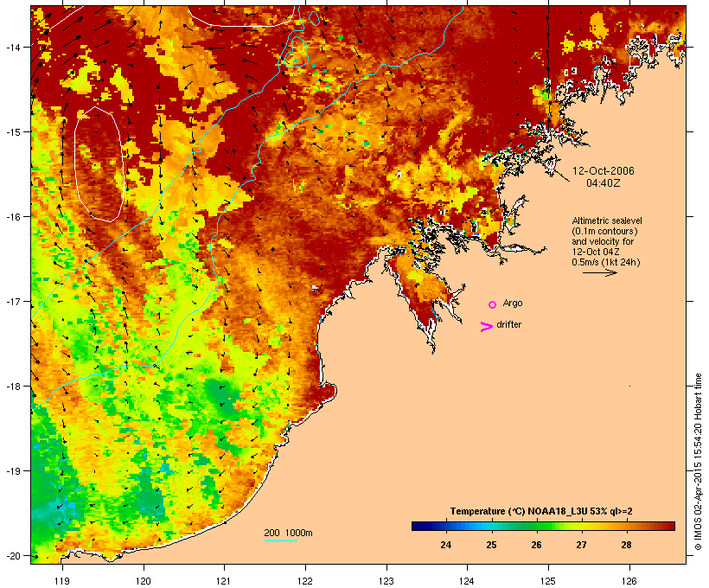This screenshot has width=709, height=588.
Task: Click the '12-Oct 04Z' legend line
Action: 596,252
